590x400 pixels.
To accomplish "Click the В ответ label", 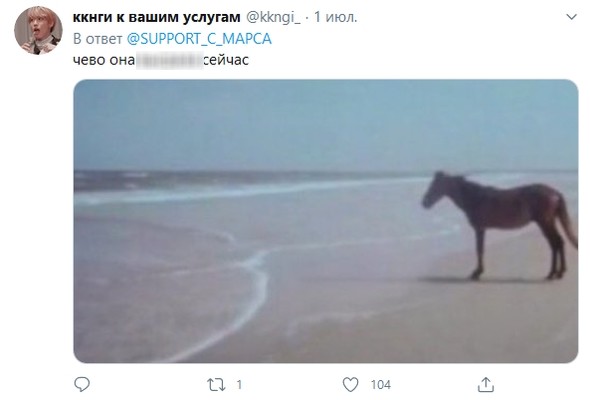I will (x=97, y=39).
